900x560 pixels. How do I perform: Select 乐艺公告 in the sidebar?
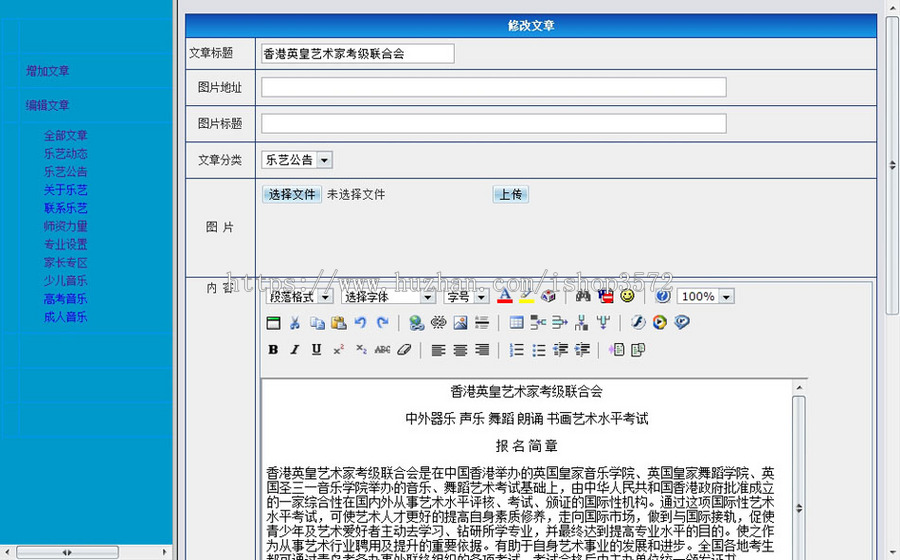pyautogui.click(x=65, y=172)
